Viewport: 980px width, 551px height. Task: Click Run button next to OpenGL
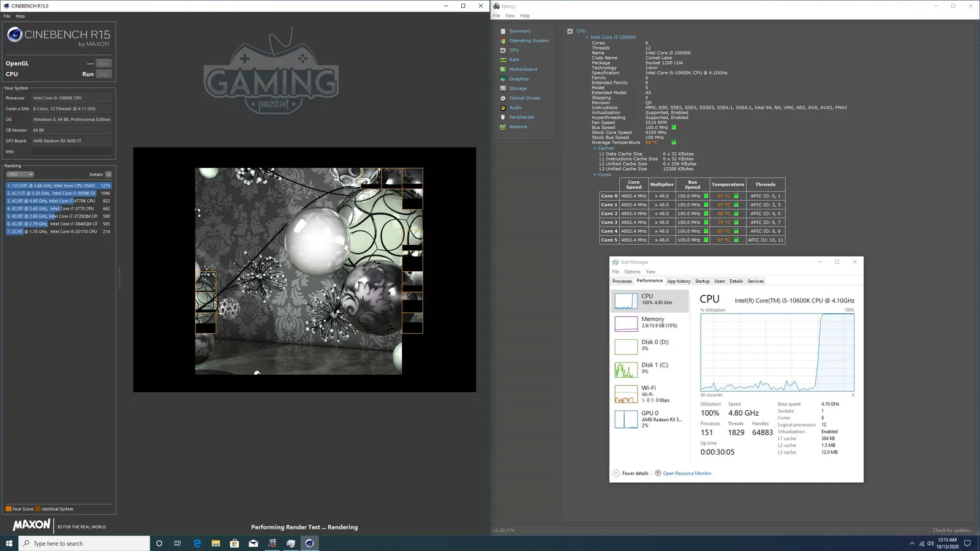point(104,64)
